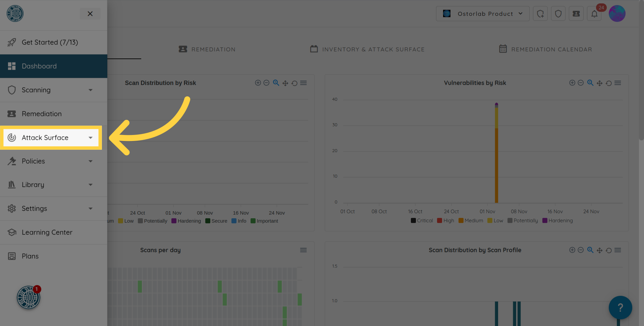Open the notifications bell icon
The image size is (644, 326).
coord(594,14)
